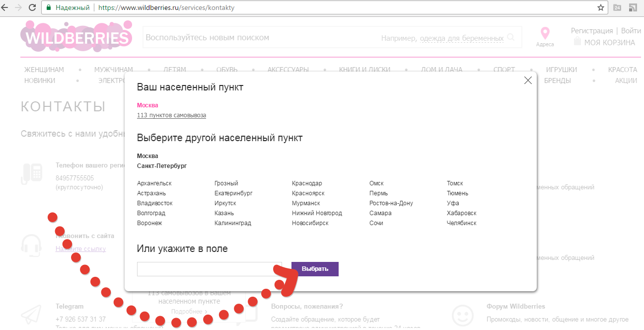Open the ЖЕНЩИНАМ menu category

pos(44,70)
